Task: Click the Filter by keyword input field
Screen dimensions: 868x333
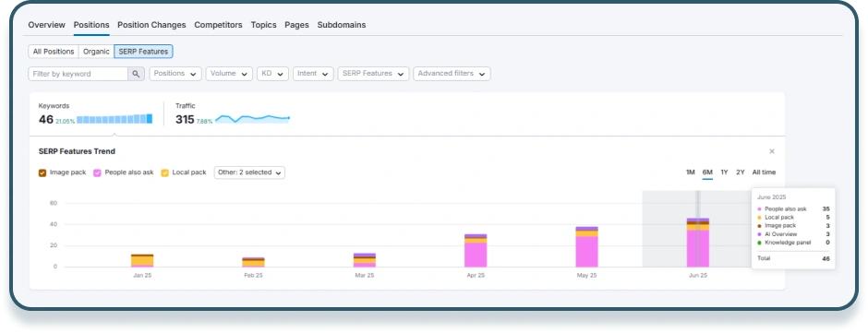Action: 78,74
